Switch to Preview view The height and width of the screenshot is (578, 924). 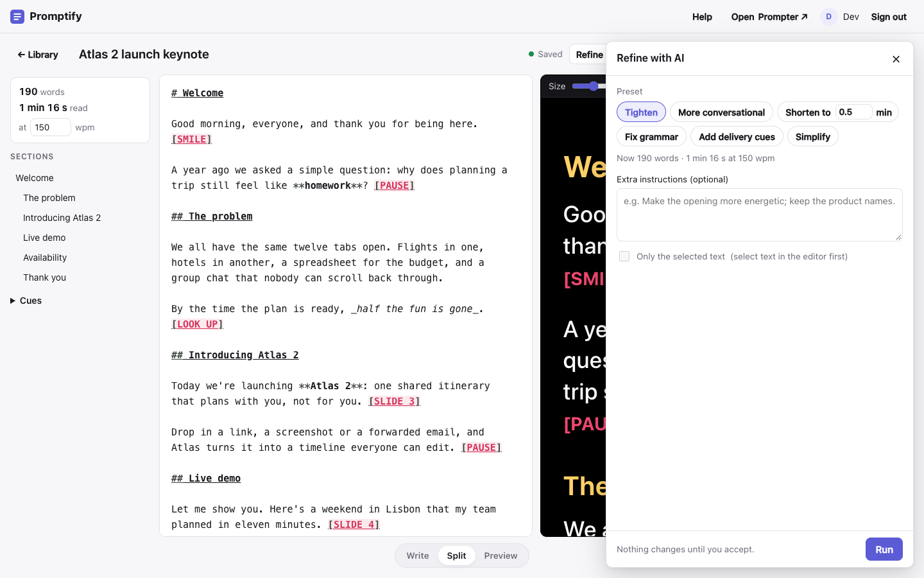coord(501,556)
